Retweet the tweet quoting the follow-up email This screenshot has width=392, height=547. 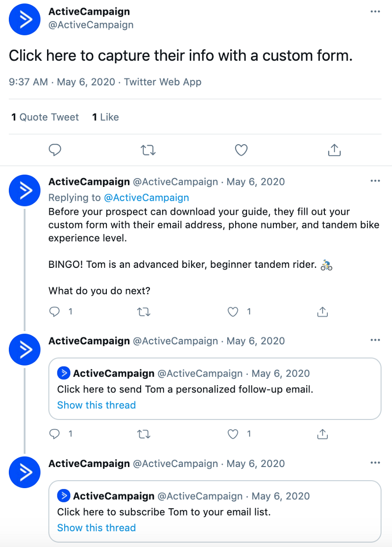tap(144, 434)
